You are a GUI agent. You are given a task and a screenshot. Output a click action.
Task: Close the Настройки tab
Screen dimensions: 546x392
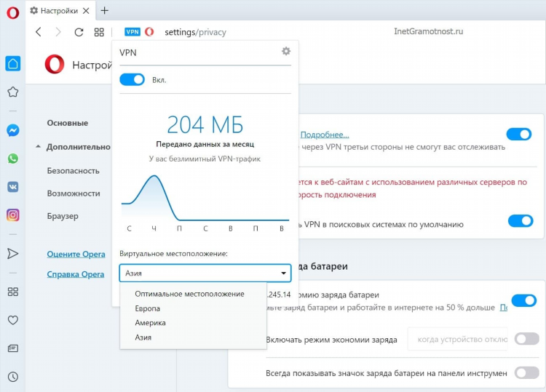click(x=86, y=11)
